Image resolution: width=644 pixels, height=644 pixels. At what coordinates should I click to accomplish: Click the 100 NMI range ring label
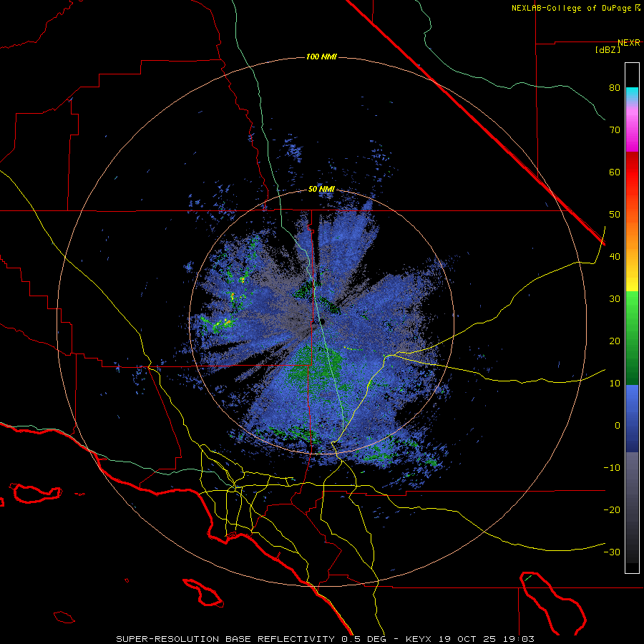[321, 57]
